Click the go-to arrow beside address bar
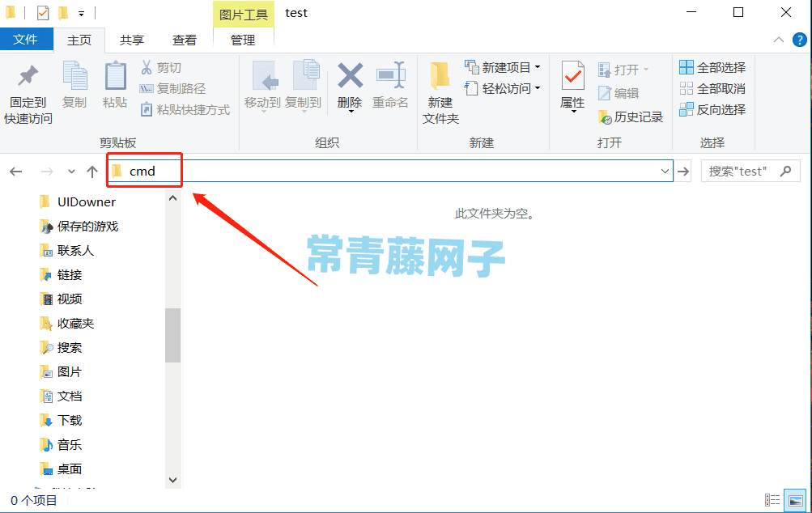 point(683,172)
